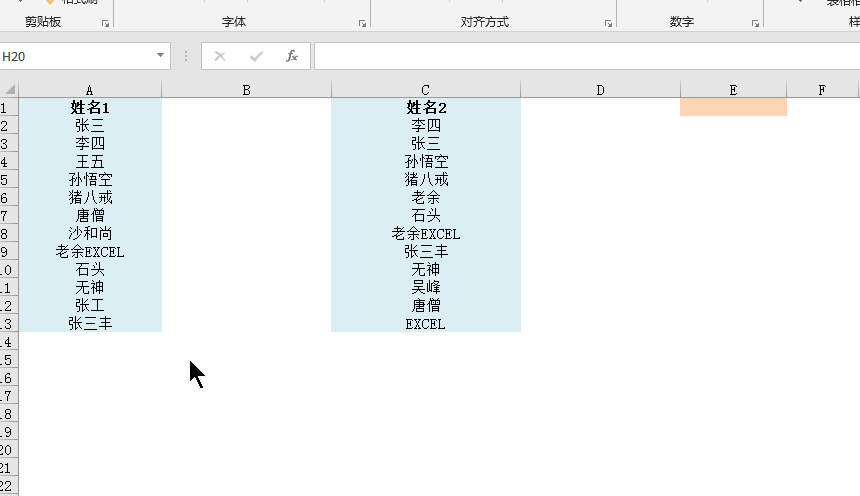
Task: Select cell A2 containing 张三
Action: coord(90,126)
